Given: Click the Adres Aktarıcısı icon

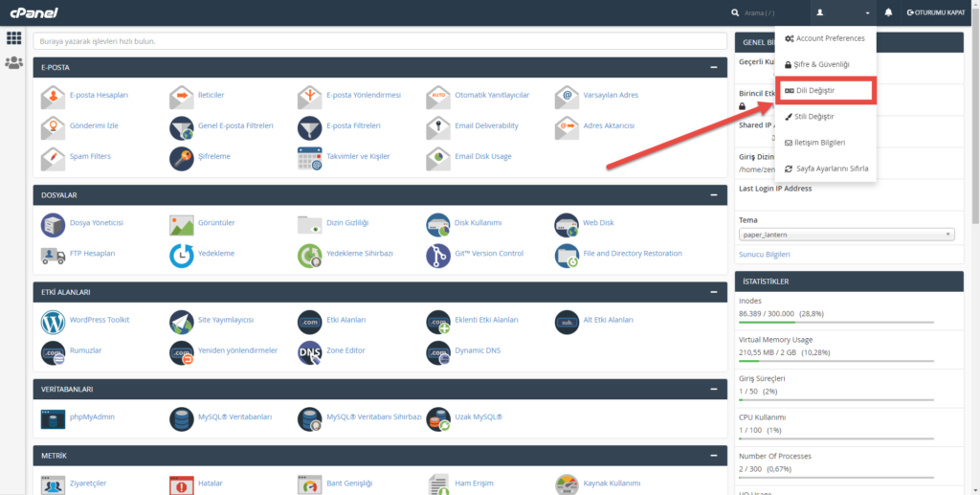Looking at the screenshot, I should tap(567, 127).
